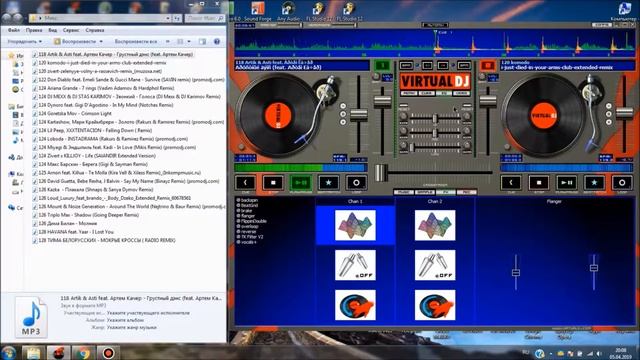
Task: Toggle the Explorer preview pane icon
Action: (202, 42)
